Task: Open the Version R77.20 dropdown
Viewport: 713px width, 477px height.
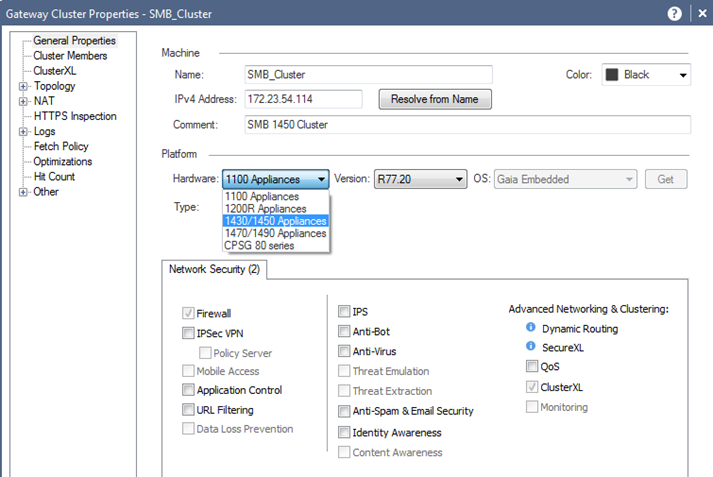Action: pyautogui.click(x=421, y=179)
